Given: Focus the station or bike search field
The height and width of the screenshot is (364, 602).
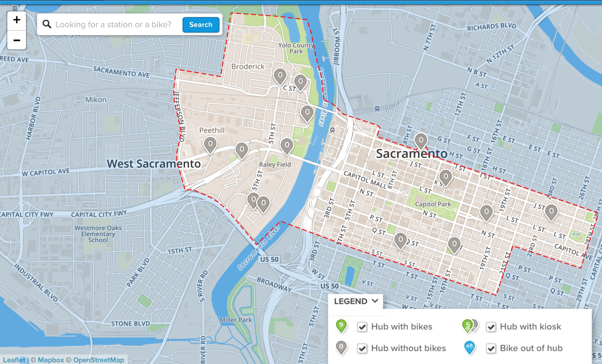Looking at the screenshot, I should coord(114,25).
